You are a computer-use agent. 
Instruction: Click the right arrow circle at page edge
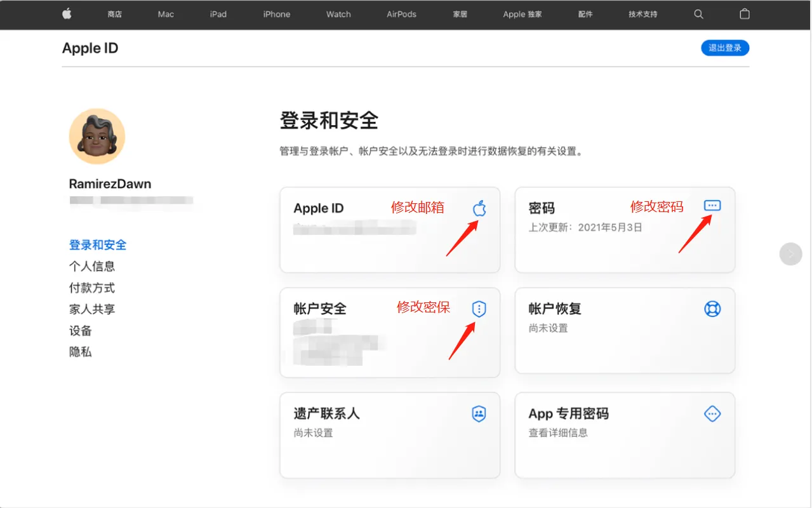(790, 254)
